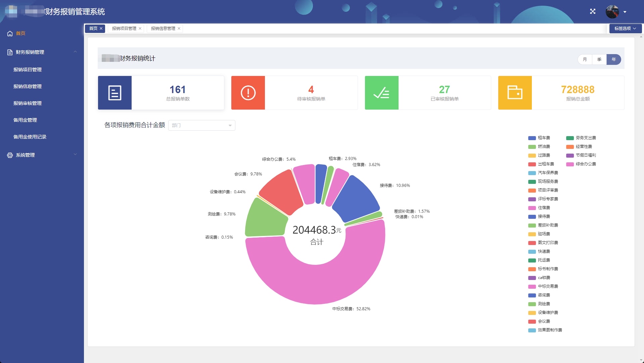
Task: Click the home icon in sidebar
Action: [10, 33]
